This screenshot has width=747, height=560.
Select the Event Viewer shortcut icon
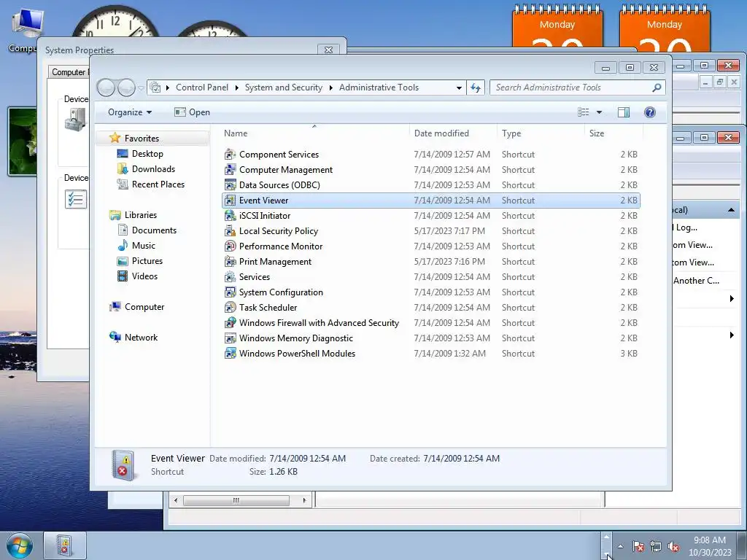[x=230, y=201]
